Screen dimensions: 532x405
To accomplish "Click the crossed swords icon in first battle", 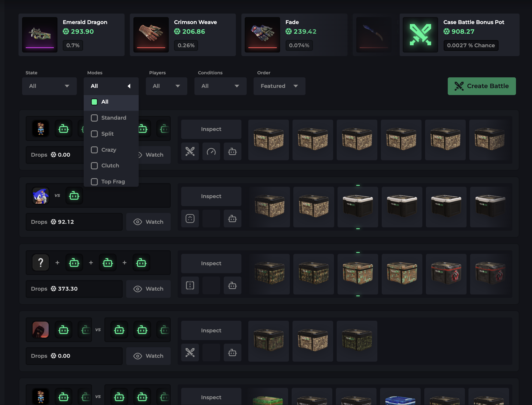I will point(190,151).
